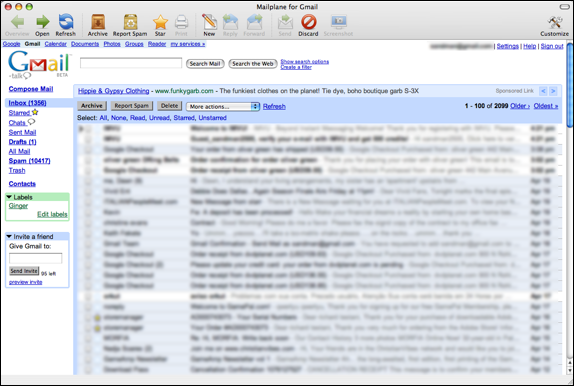This screenshot has height=386, width=574.
Task: Open Drafts (1) folder
Action: 22,142
